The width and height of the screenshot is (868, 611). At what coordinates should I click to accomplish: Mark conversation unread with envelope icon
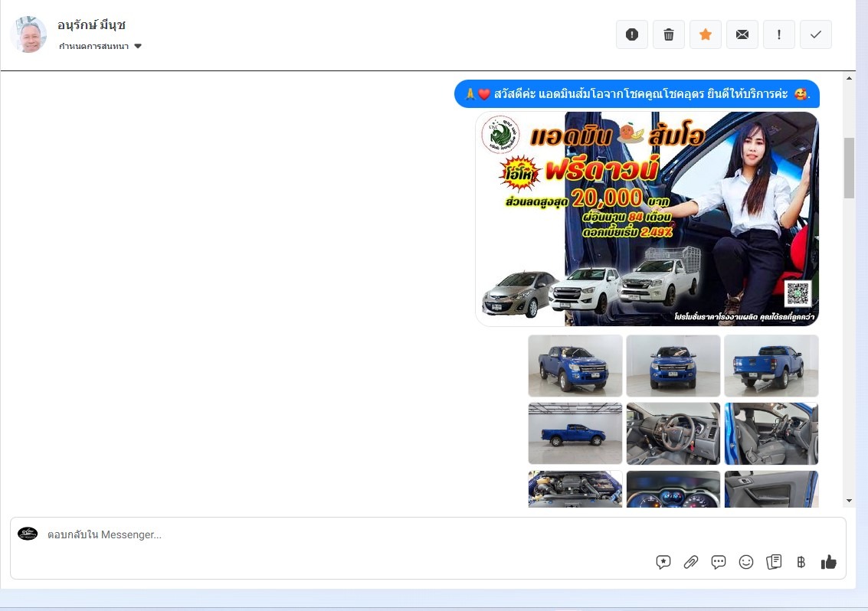(742, 34)
